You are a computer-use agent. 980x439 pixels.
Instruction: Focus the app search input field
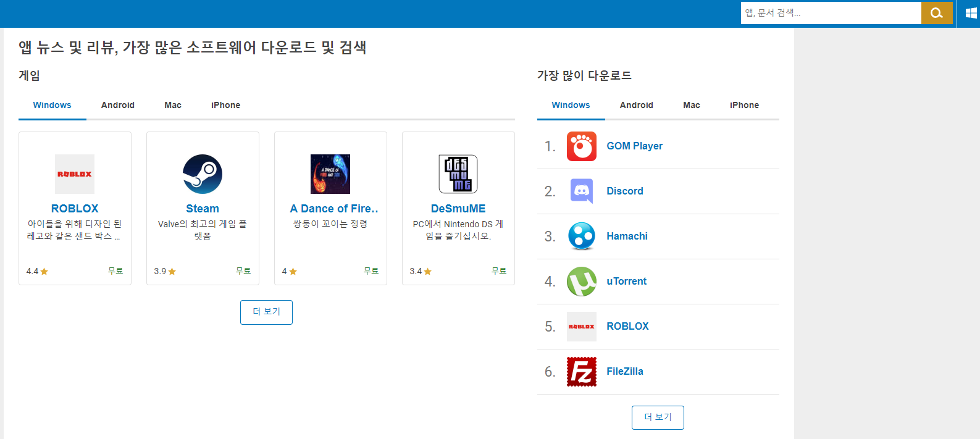click(831, 13)
